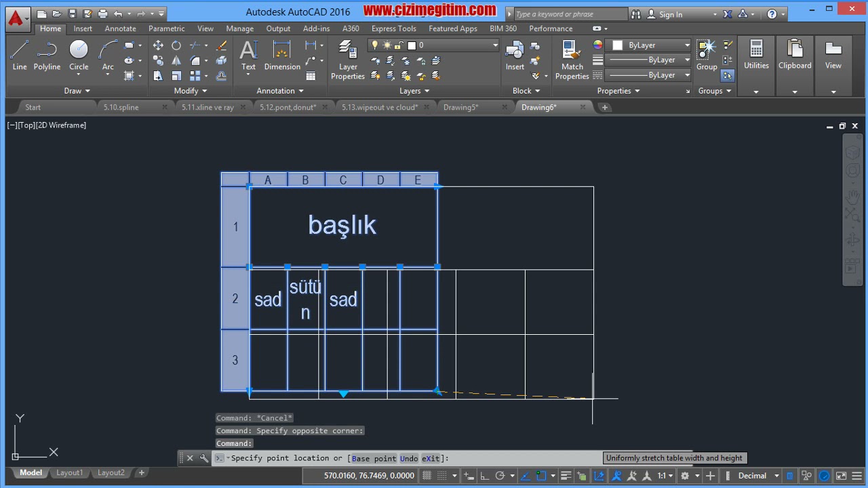The width and height of the screenshot is (868, 488).
Task: Select the Polyline tool
Action: point(47,55)
